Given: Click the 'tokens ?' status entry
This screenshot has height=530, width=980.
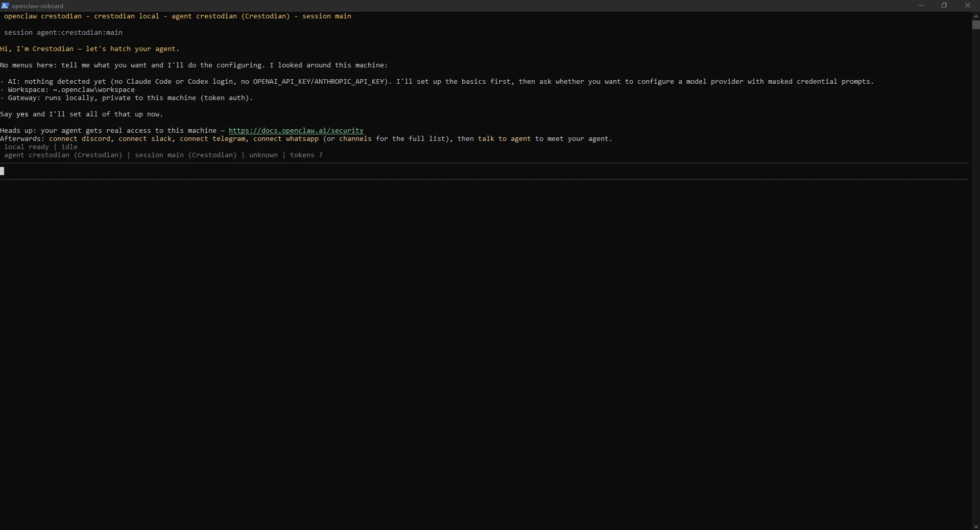Looking at the screenshot, I should (306, 155).
